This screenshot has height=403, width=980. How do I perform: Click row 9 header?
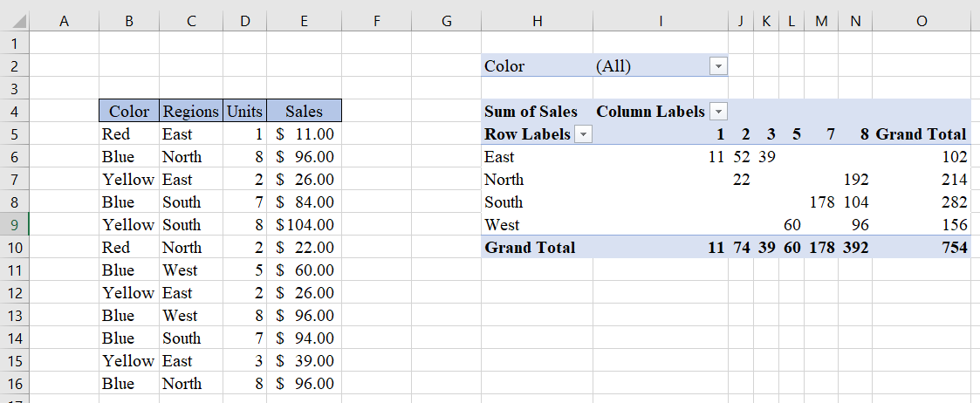click(15, 225)
